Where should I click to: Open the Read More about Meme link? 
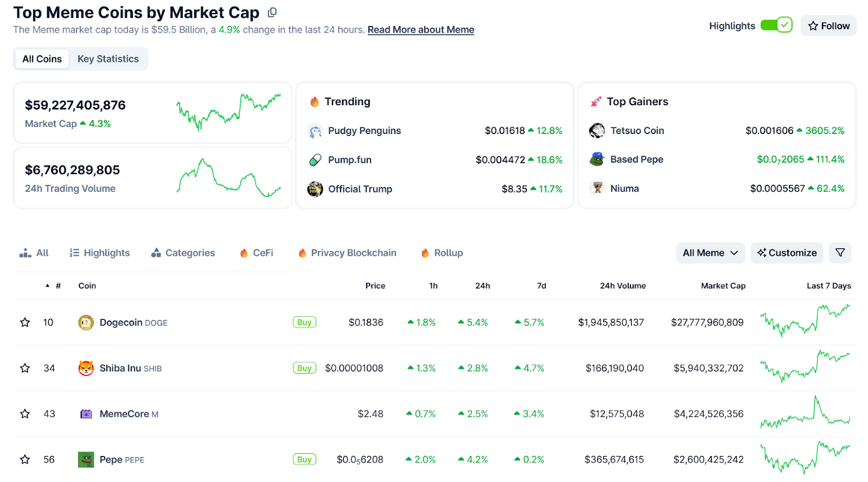pos(420,30)
